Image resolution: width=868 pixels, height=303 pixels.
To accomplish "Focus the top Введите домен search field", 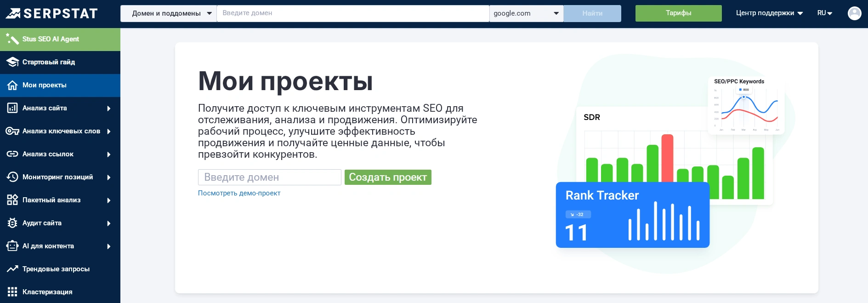I will click(x=353, y=13).
